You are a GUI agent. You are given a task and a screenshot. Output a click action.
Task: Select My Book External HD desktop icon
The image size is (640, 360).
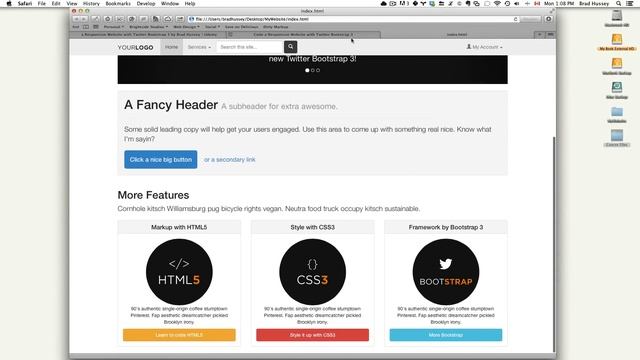617,42
